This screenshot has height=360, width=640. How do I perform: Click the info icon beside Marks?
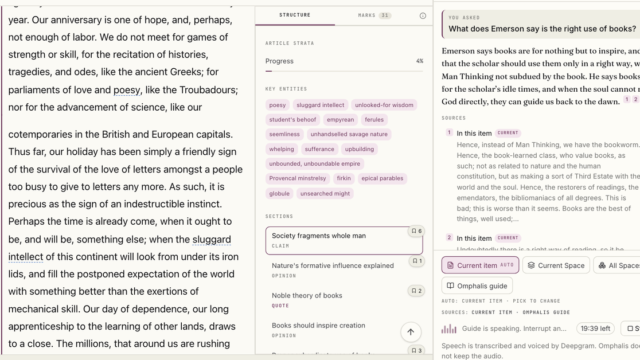coord(423,16)
